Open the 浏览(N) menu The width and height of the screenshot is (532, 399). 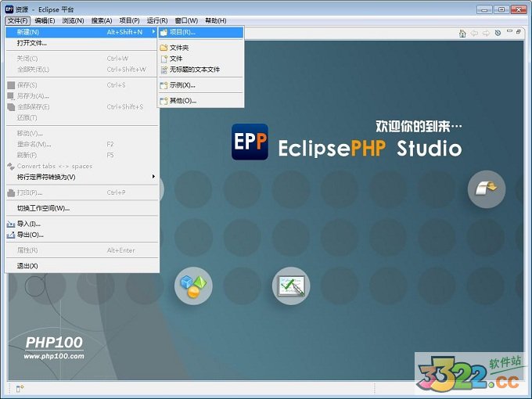click(73, 20)
